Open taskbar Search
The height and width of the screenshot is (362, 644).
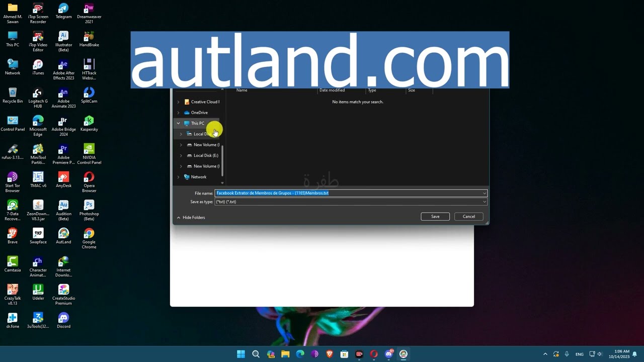click(256, 354)
